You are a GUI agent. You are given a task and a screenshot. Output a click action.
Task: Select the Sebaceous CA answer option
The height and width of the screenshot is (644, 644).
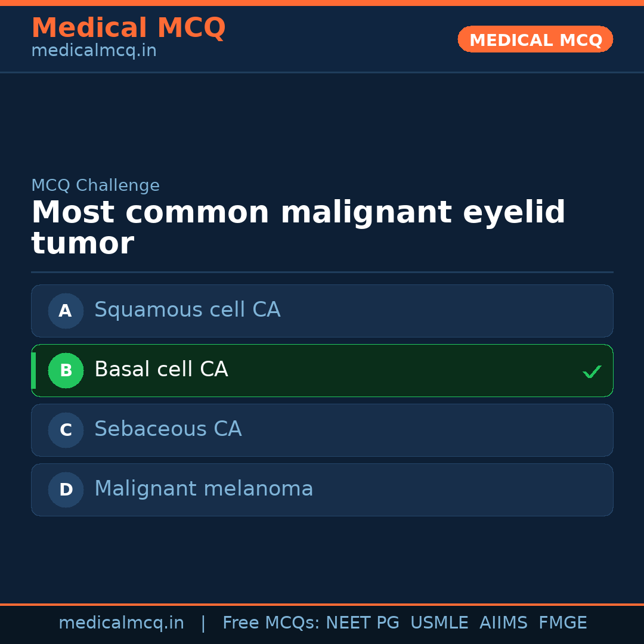point(322,430)
